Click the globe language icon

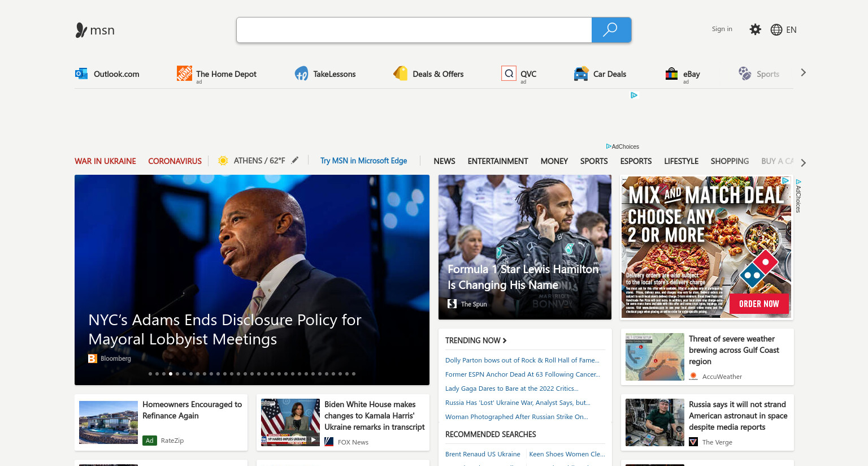pos(776,30)
